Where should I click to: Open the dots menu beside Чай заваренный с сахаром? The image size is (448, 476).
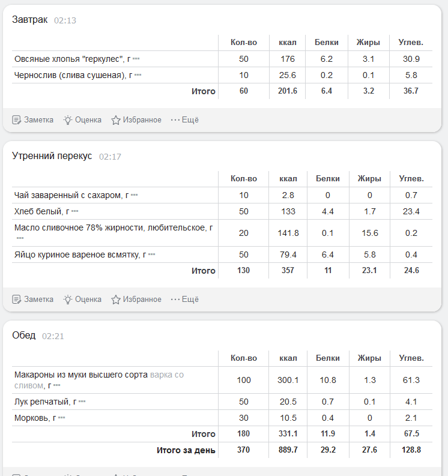(x=135, y=195)
